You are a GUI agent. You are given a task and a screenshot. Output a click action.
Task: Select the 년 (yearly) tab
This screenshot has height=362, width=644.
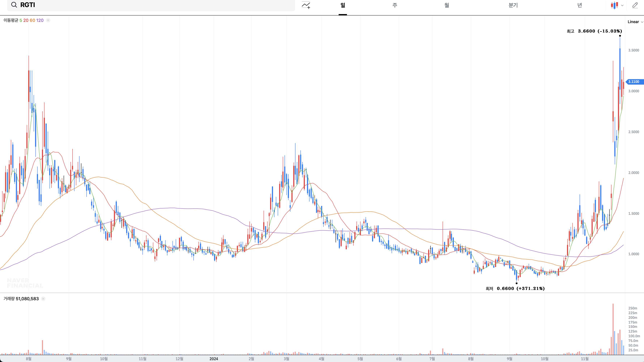pyautogui.click(x=579, y=5)
